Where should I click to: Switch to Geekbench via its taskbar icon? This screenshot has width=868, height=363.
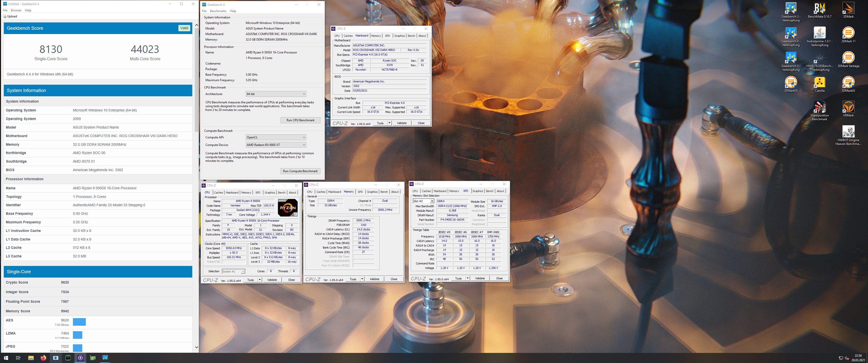[105, 358]
